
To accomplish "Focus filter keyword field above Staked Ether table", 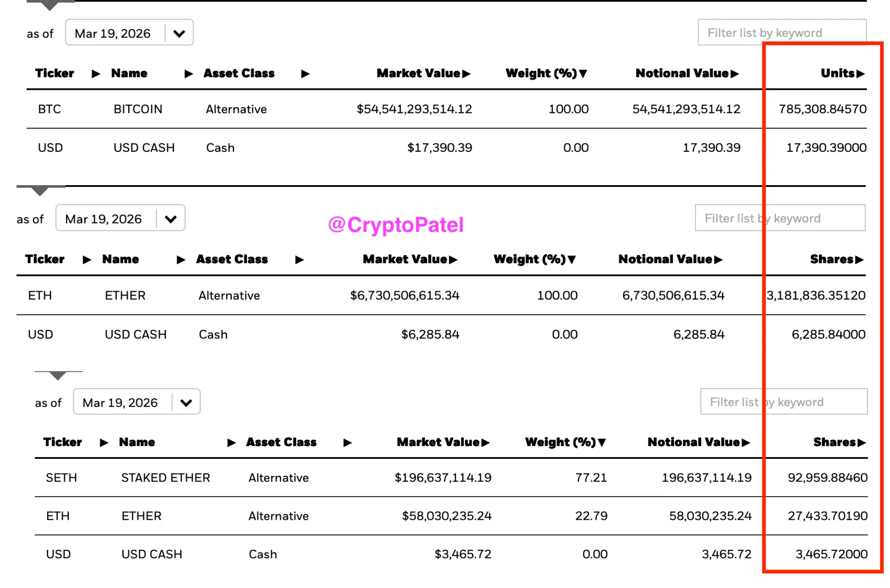I will tap(783, 402).
